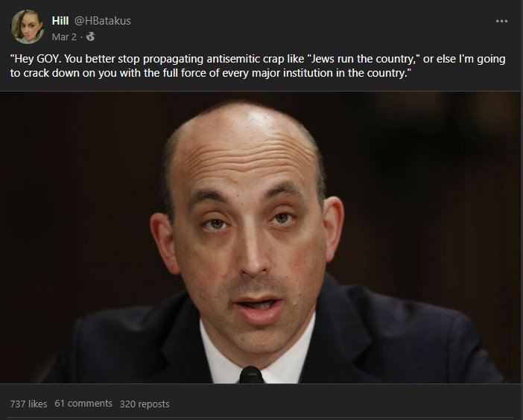Click the post's second line mentioning "every major institution"
The width and height of the screenshot is (523, 420).
point(211,73)
